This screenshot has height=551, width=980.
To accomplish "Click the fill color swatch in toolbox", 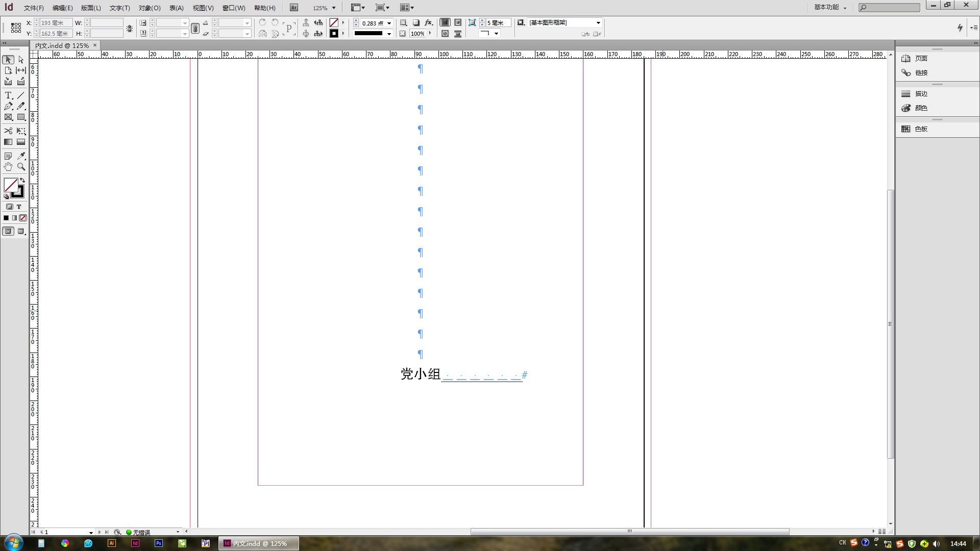I will tap(11, 185).
